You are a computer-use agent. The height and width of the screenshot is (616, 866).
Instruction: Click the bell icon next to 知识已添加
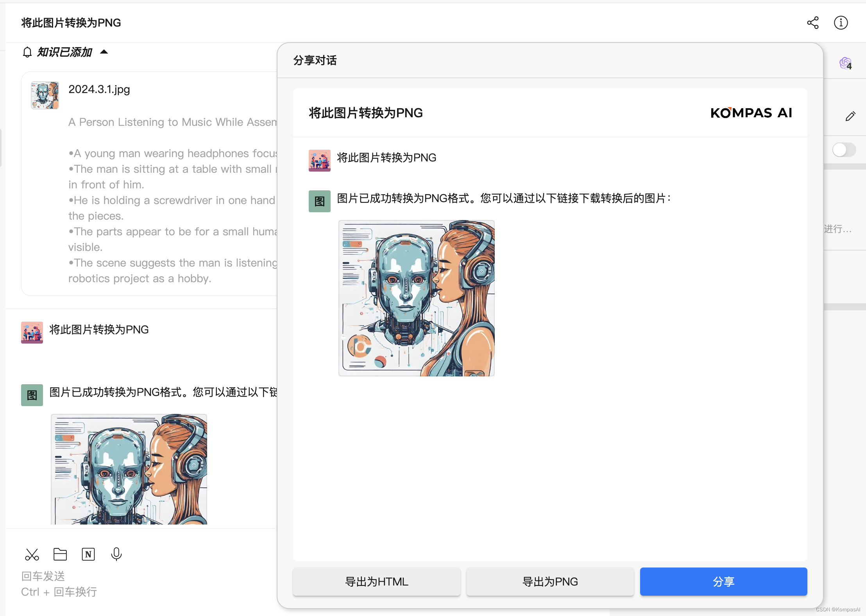click(x=27, y=52)
